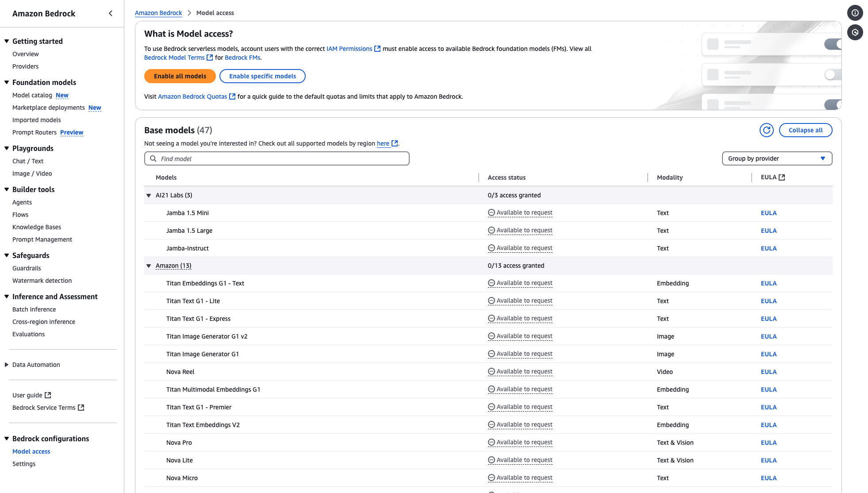This screenshot has height=493, width=868.
Task: Go to Batch inference
Action: (34, 309)
